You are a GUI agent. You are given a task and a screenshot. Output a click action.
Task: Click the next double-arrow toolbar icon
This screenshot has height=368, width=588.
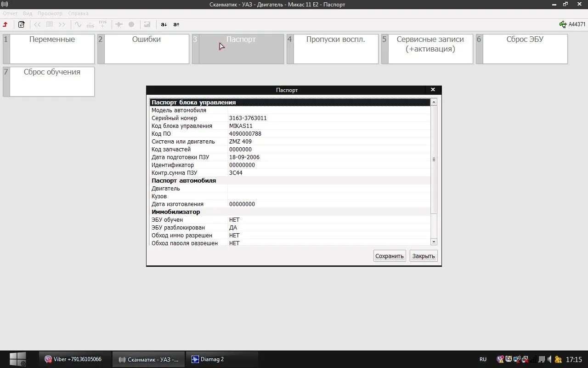62,24
